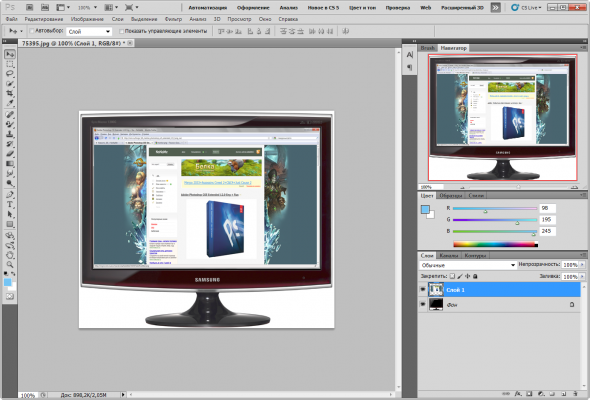Select the Eraser tool
This screenshot has height=400, width=590.
click(x=10, y=154)
